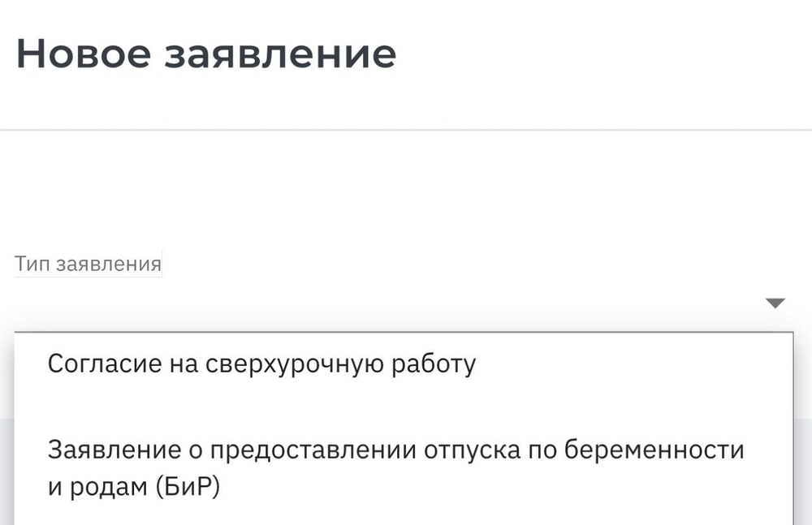Click the "и родам (БиР)" text line
The height and width of the screenshot is (525, 812).
[x=134, y=489]
